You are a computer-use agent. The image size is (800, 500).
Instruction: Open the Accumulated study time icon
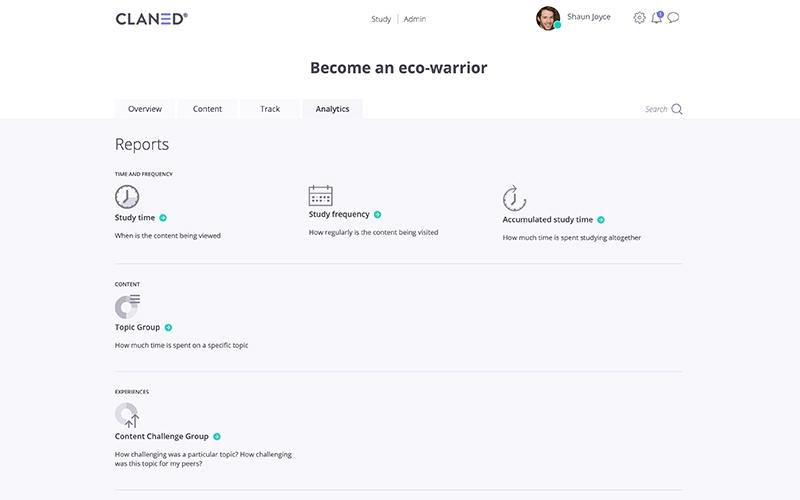pos(514,198)
